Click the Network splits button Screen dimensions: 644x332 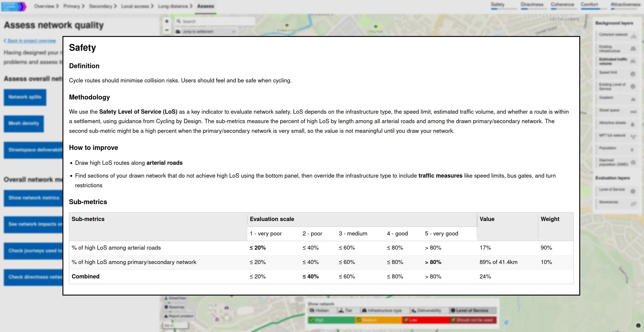(25, 97)
